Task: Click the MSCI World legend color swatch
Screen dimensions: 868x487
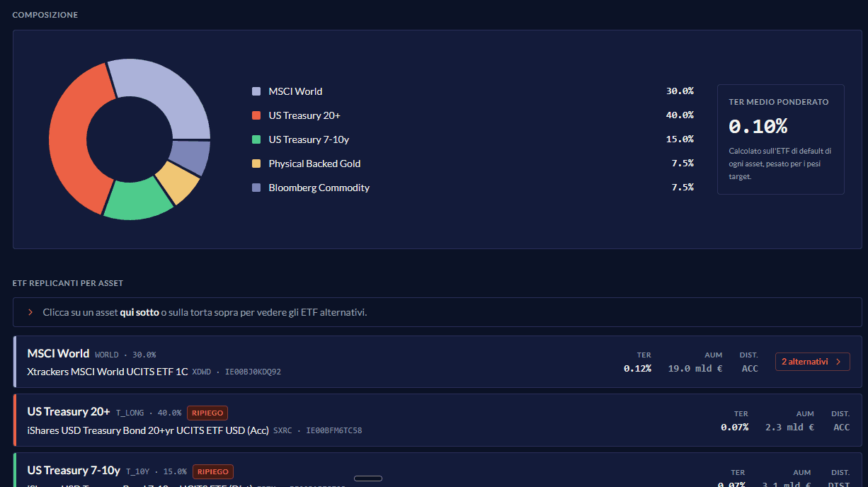Action: 256,91
